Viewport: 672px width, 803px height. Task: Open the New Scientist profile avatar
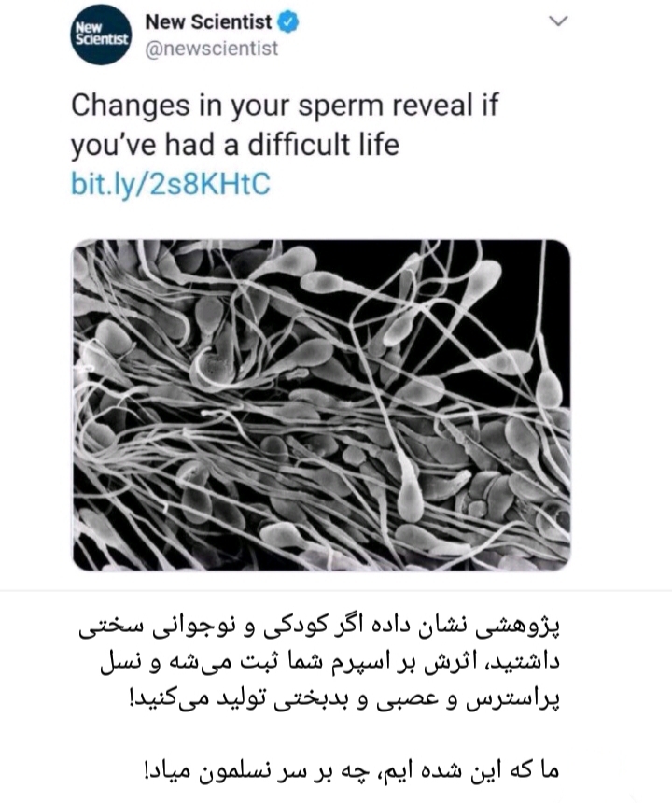[102, 35]
